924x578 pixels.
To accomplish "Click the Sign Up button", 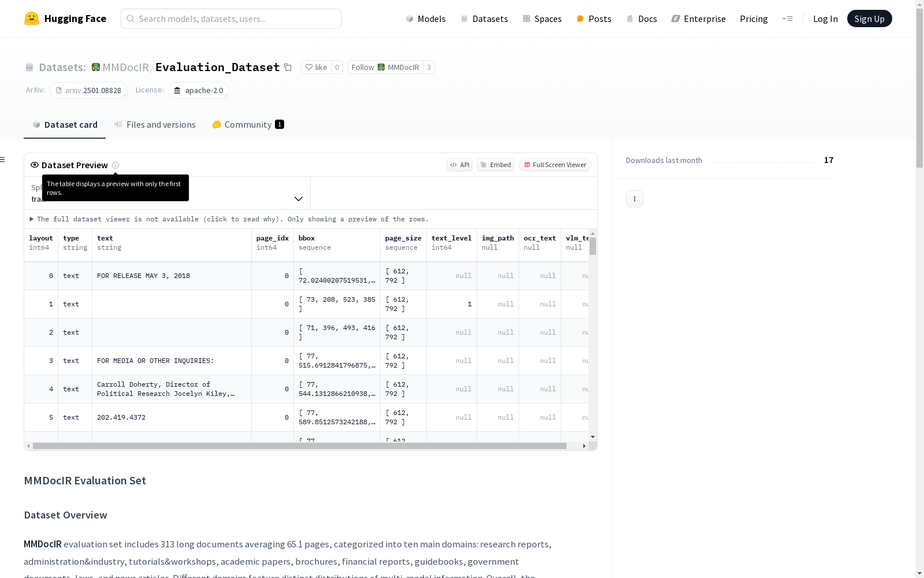I will point(869,18).
